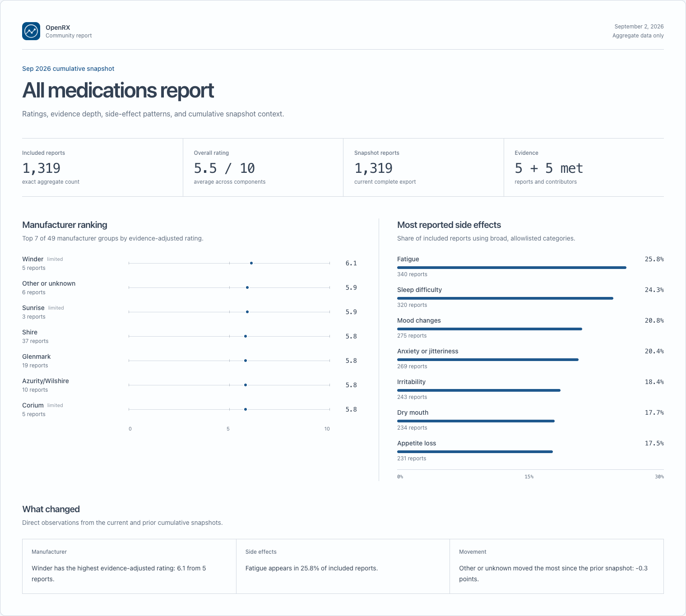Click the 20.8% Mood changes value
This screenshot has width=686, height=616.
654,320
